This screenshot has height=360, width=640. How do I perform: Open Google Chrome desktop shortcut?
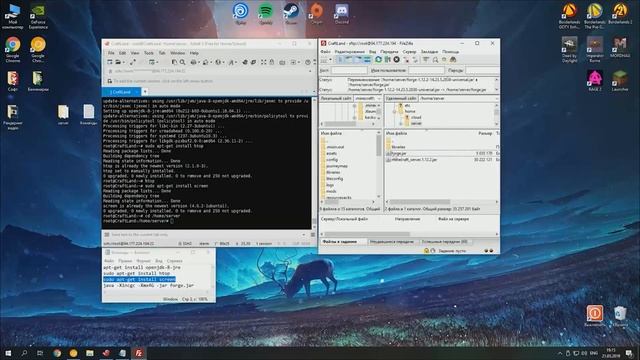[13, 49]
